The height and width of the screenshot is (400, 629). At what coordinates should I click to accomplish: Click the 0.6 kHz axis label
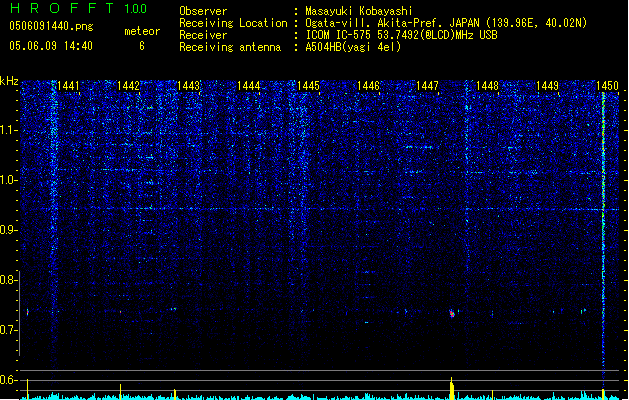[9, 380]
